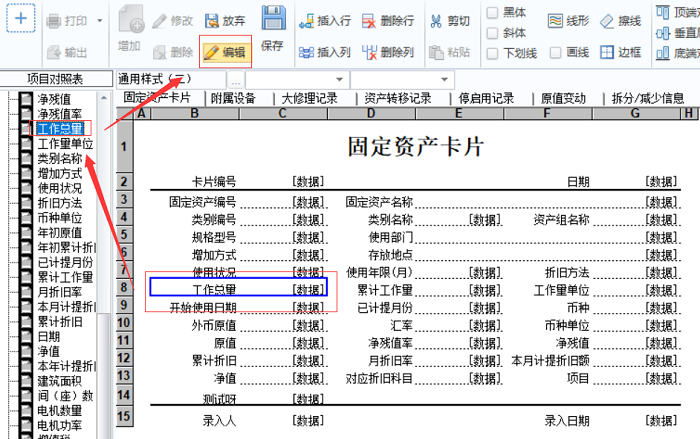
Task: Select 工作量单位 in the item list
Action: click(x=65, y=143)
